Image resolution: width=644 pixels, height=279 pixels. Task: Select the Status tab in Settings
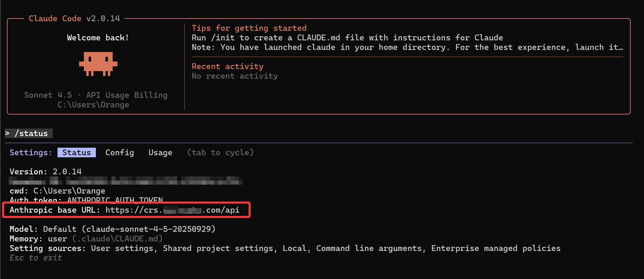(x=77, y=152)
